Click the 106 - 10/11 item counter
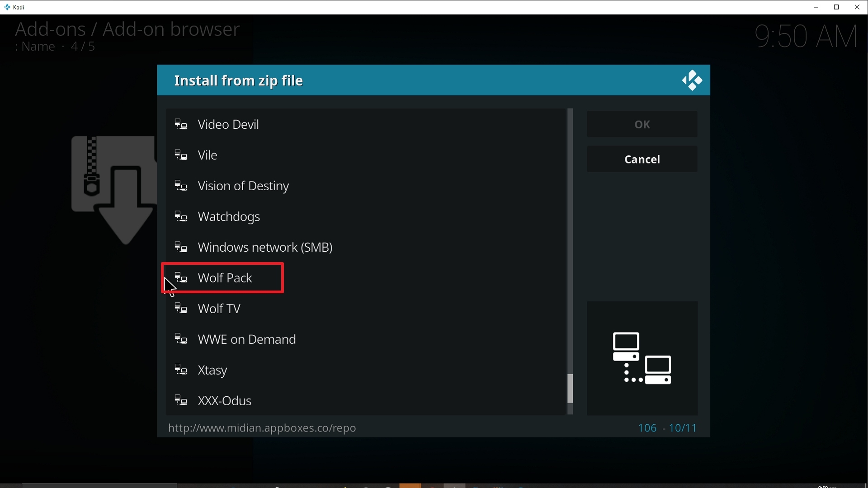Screen dimensions: 868x488 pyautogui.click(x=667, y=428)
